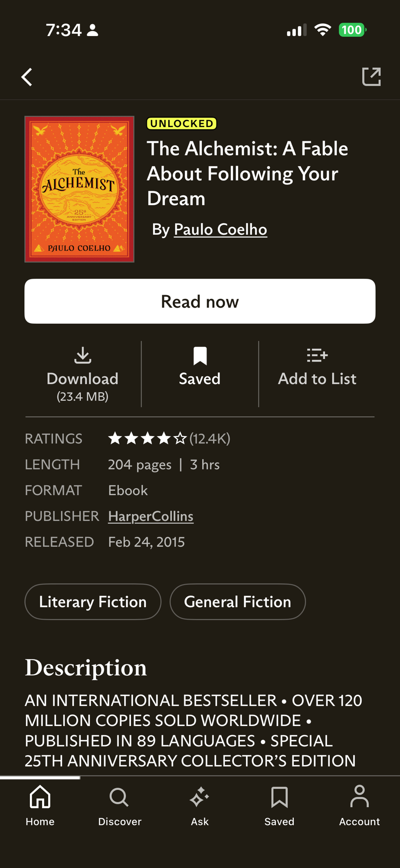Select the General Fiction genre tag

[237, 602]
